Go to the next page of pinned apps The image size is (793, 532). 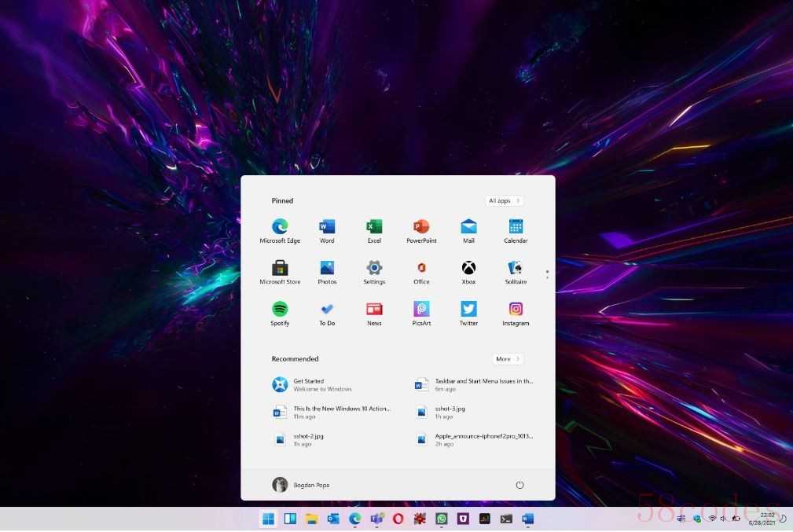[547, 277]
